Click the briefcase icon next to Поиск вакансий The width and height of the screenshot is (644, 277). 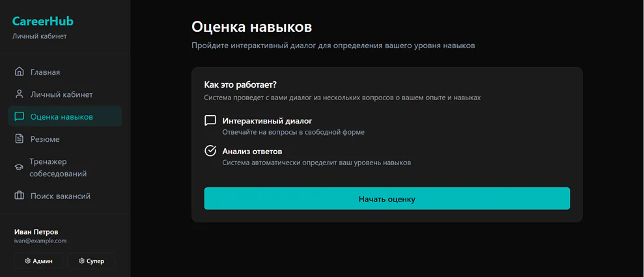tap(20, 196)
